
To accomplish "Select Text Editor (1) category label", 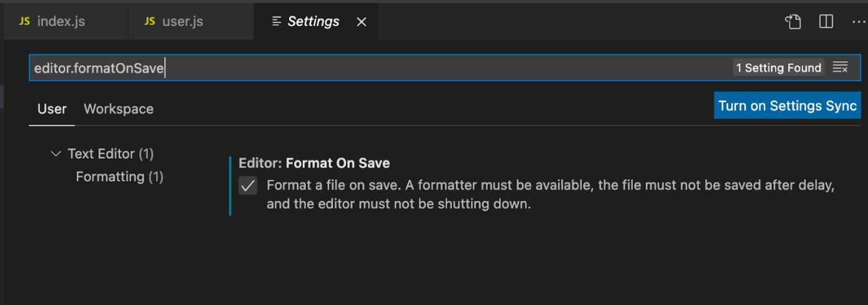I will (110, 153).
